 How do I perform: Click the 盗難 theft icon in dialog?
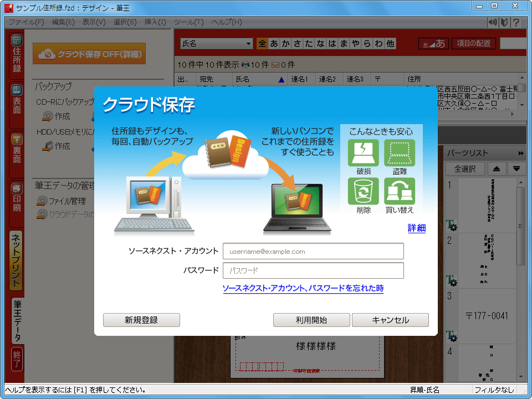pos(400,154)
